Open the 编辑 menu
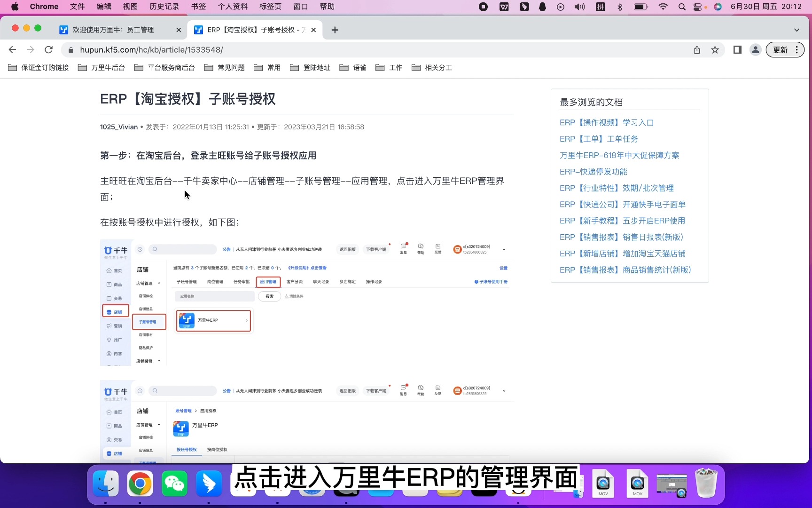812x508 pixels. click(104, 7)
